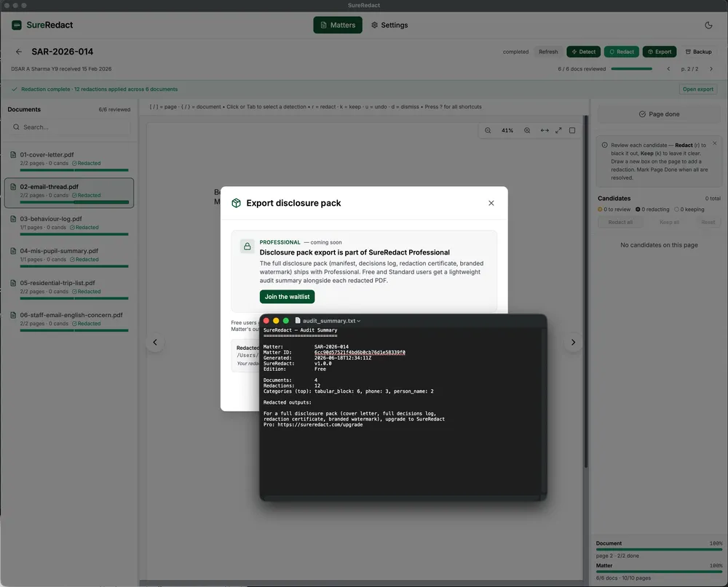Go back with the left arrow
Viewport: 728px width, 587px height.
tap(19, 52)
